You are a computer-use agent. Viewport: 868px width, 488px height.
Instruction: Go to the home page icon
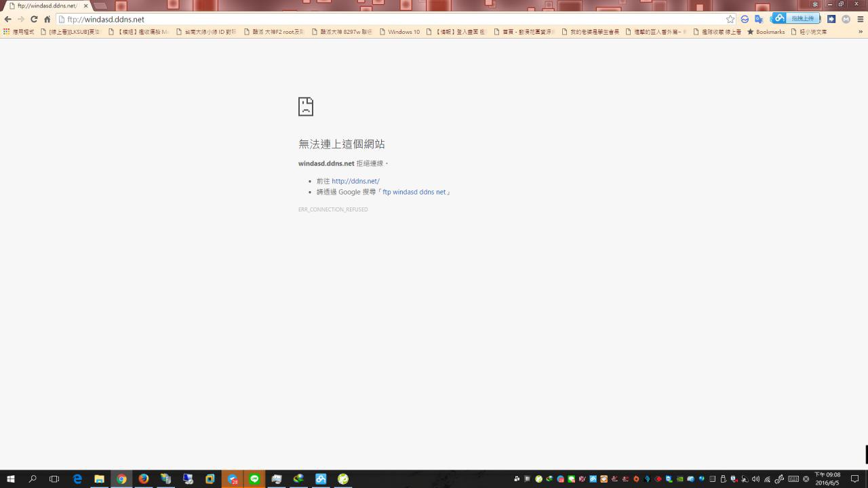point(47,20)
